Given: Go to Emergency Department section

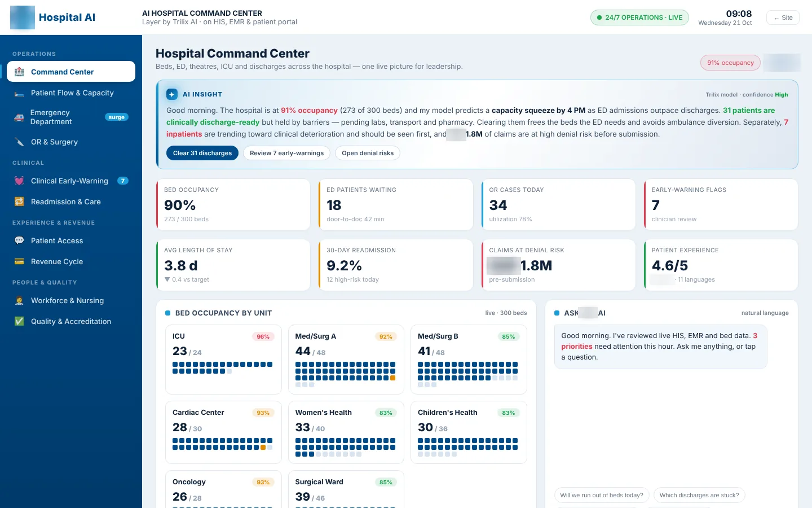Looking at the screenshot, I should (x=71, y=117).
